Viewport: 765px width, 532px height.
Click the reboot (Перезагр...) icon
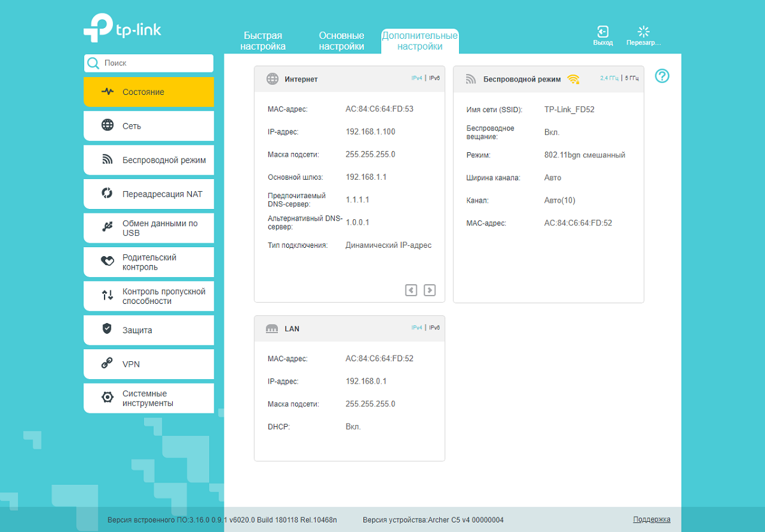(643, 31)
